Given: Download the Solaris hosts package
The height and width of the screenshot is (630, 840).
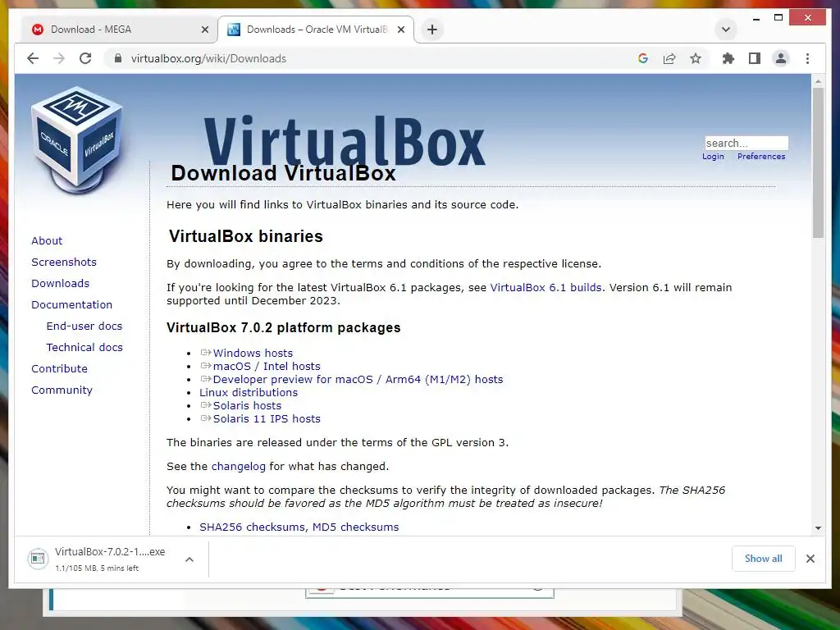Looking at the screenshot, I should [x=247, y=406].
